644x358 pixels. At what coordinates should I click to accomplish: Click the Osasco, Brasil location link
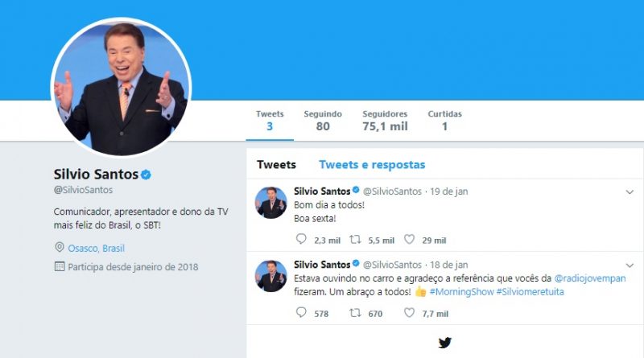point(96,248)
